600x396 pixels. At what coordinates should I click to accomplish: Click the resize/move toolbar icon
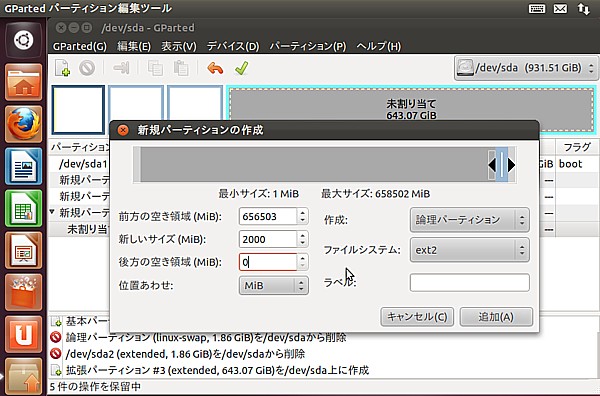121,68
